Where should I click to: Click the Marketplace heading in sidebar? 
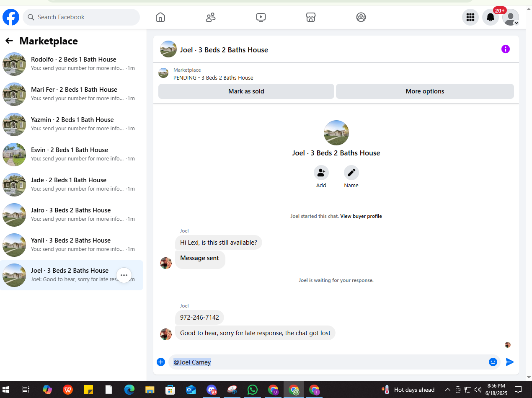click(x=49, y=41)
